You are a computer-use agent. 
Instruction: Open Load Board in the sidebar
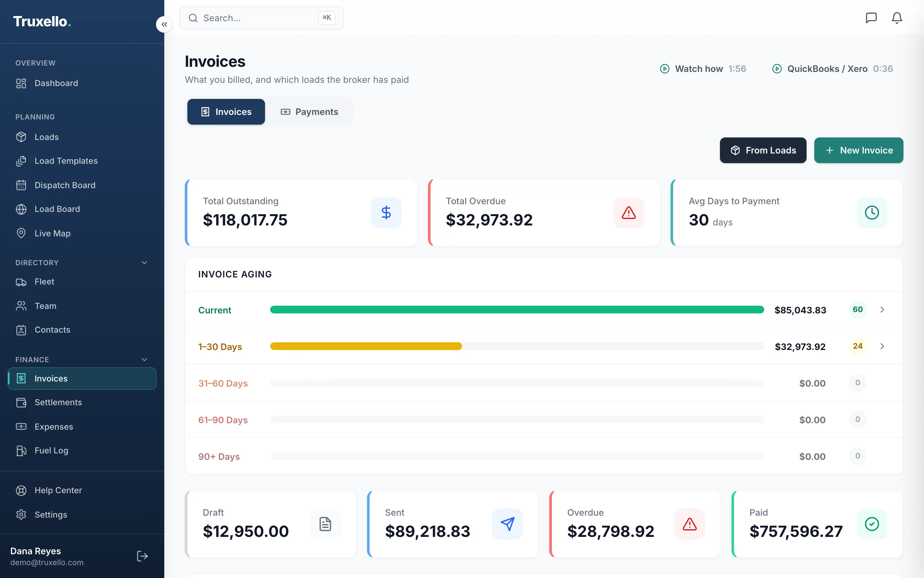(x=82, y=209)
